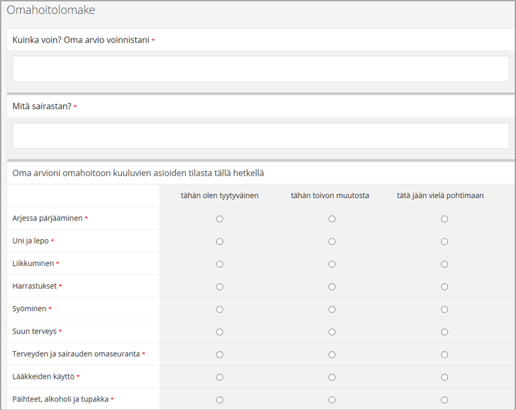This screenshot has height=410, width=516.
Task: Select 'tähän toivon muutosta' for Päihteet, alkoholi ja tupakka
Action: (332, 400)
